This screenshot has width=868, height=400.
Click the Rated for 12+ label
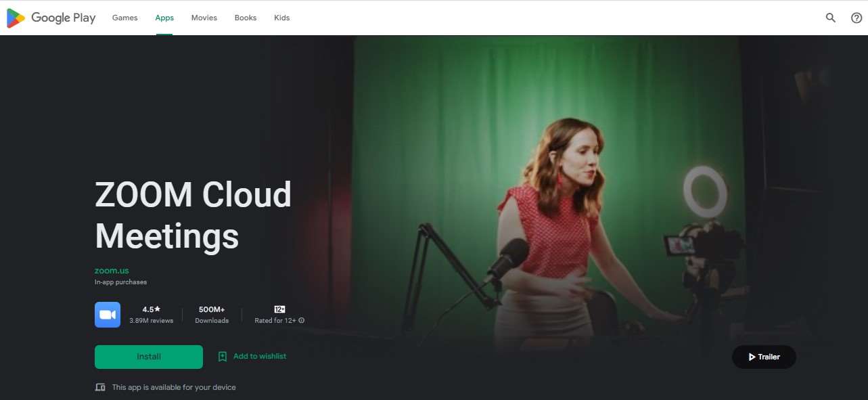click(275, 321)
